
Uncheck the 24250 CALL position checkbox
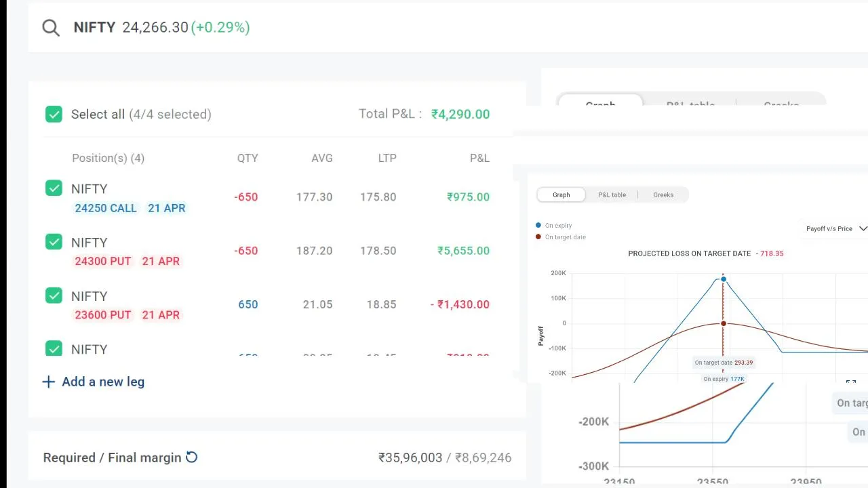(x=54, y=188)
